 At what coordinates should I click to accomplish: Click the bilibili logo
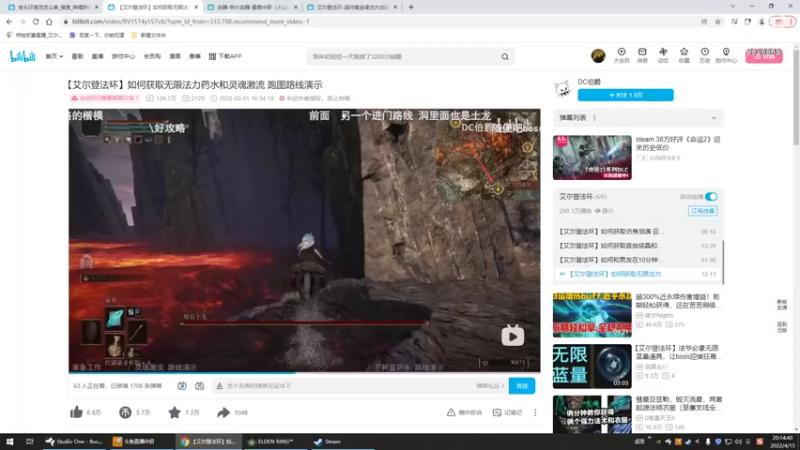pos(22,56)
